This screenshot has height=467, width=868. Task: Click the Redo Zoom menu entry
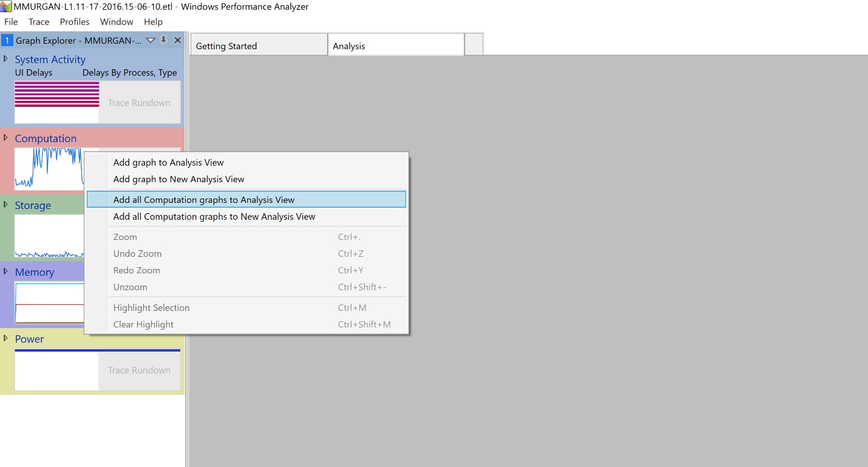(246, 270)
